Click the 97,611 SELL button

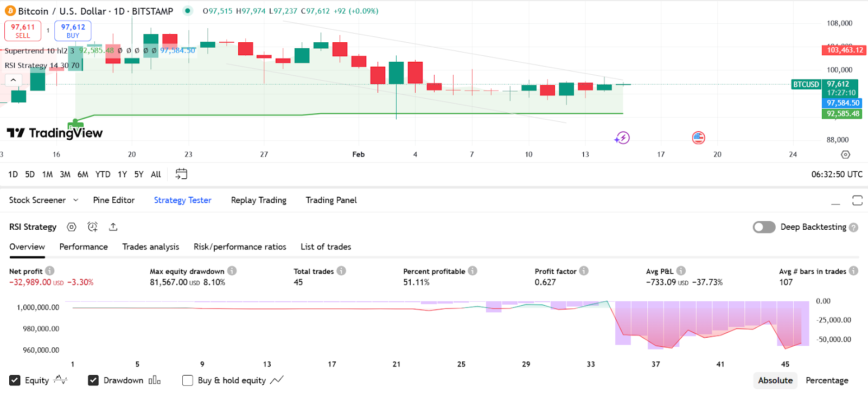click(x=23, y=31)
